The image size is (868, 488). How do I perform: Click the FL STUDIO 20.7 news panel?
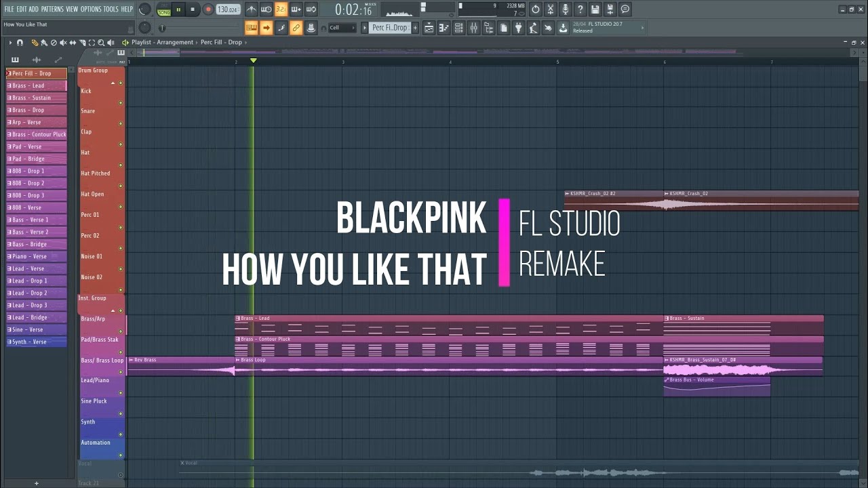point(607,27)
